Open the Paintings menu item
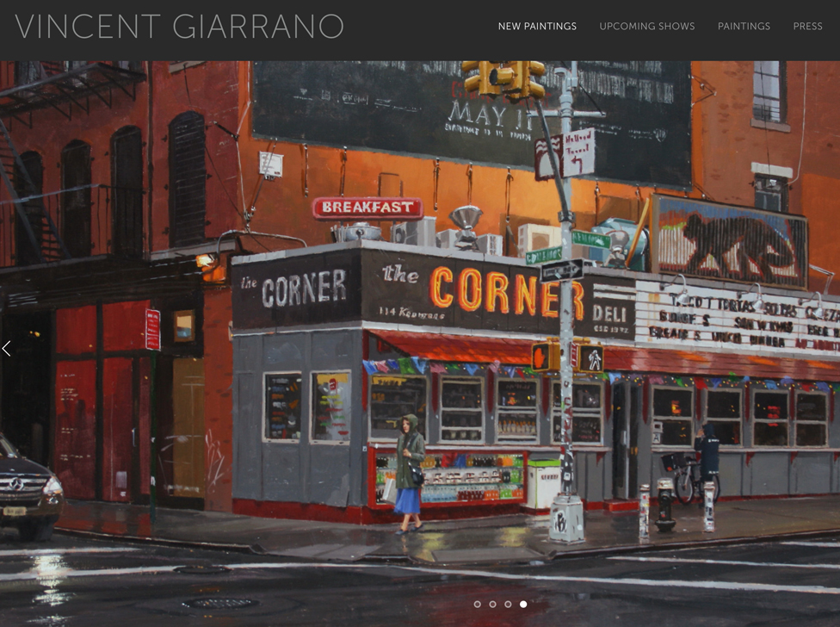The width and height of the screenshot is (840, 627). pyautogui.click(x=744, y=27)
